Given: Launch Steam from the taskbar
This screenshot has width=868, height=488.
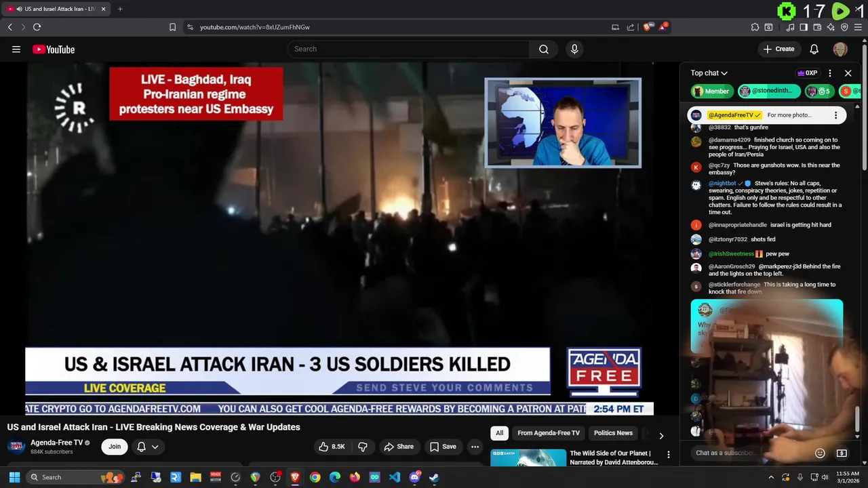Looking at the screenshot, I should click(x=434, y=477).
